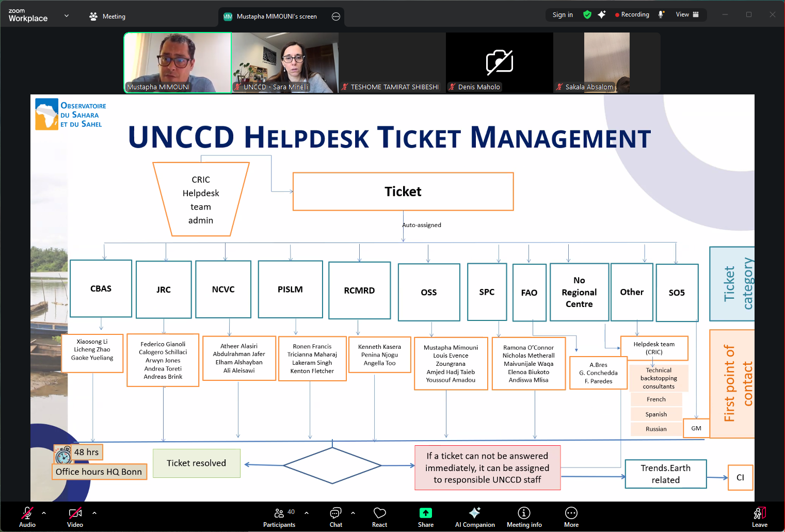Open the Zoom Workplace dropdown
Image resolution: width=785 pixels, height=532 pixels.
[66, 15]
